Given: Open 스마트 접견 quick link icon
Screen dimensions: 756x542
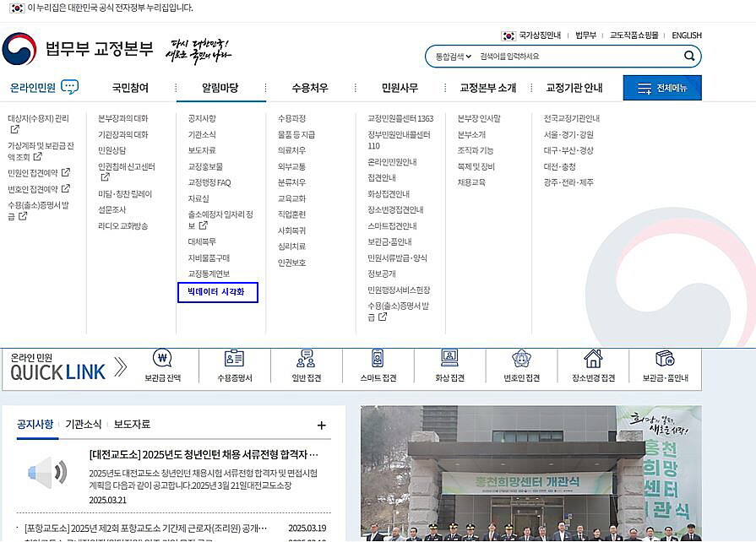Looking at the screenshot, I should coord(378,360).
